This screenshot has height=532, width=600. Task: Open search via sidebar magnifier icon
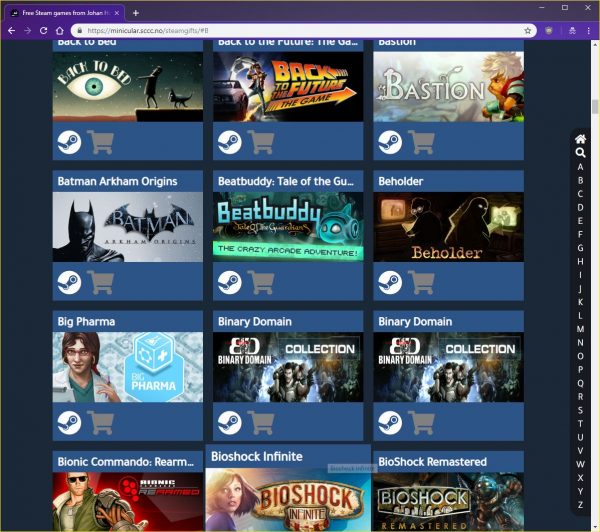tap(580, 153)
